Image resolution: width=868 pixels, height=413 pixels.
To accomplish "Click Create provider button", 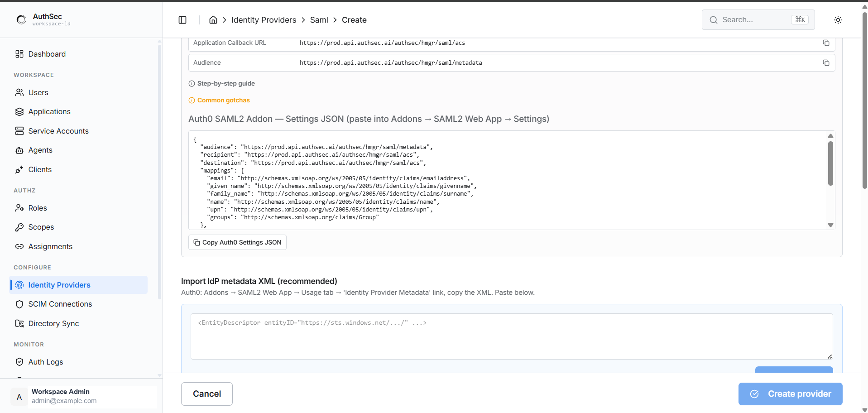I will tap(790, 394).
